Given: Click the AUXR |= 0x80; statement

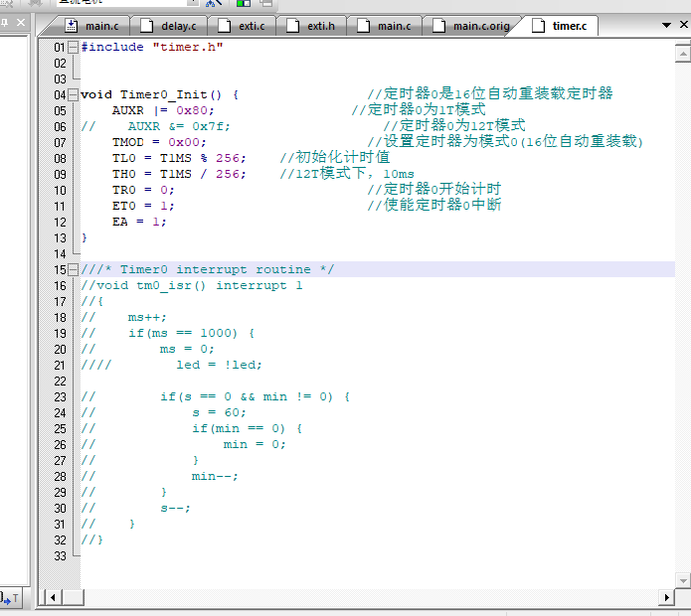Looking at the screenshot, I should 163,110.
